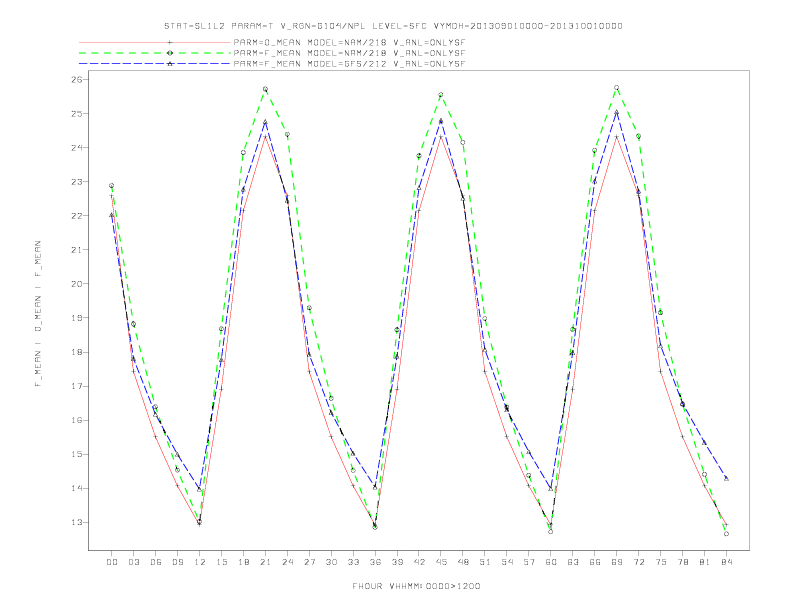Click y-axis tick label 16
792x612 pixels.
click(x=77, y=421)
